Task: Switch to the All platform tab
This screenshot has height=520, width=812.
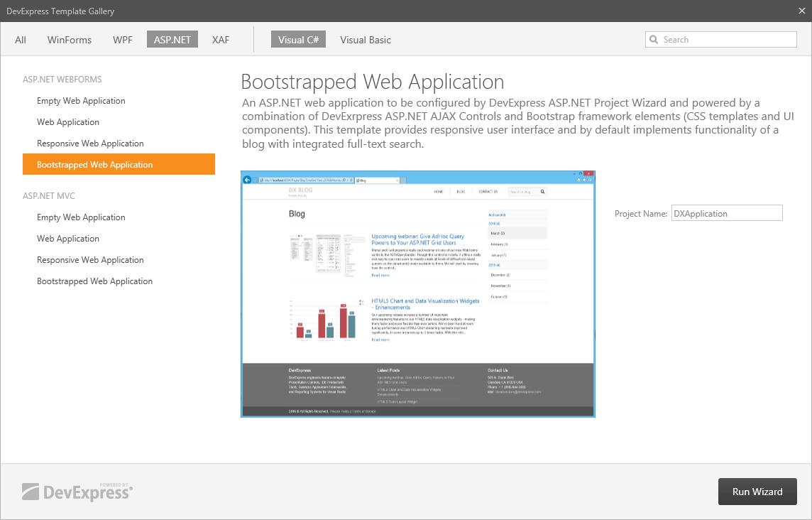Action: click(x=21, y=40)
